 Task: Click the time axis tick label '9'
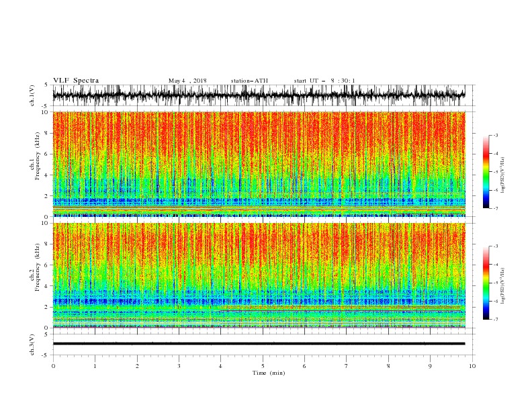[x=430, y=366]
